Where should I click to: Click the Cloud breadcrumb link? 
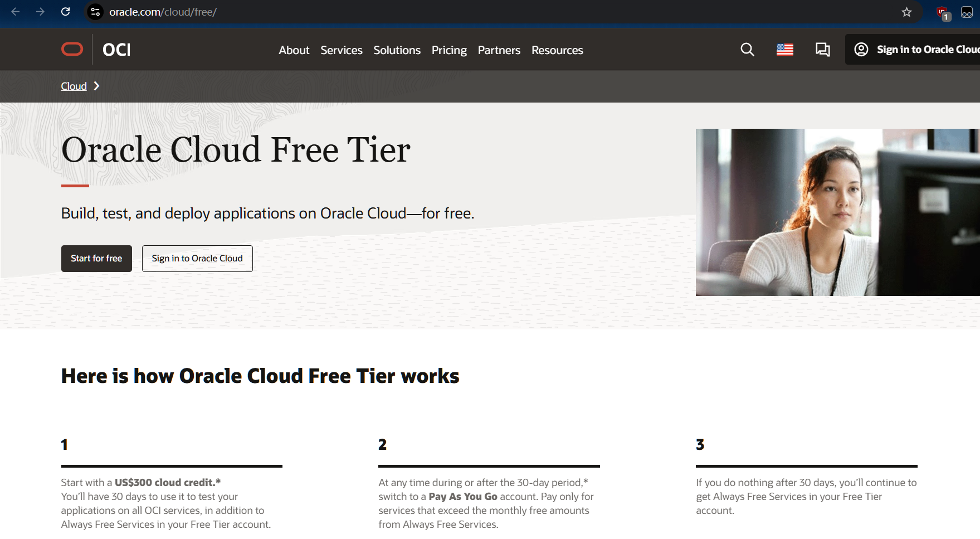[x=74, y=86]
